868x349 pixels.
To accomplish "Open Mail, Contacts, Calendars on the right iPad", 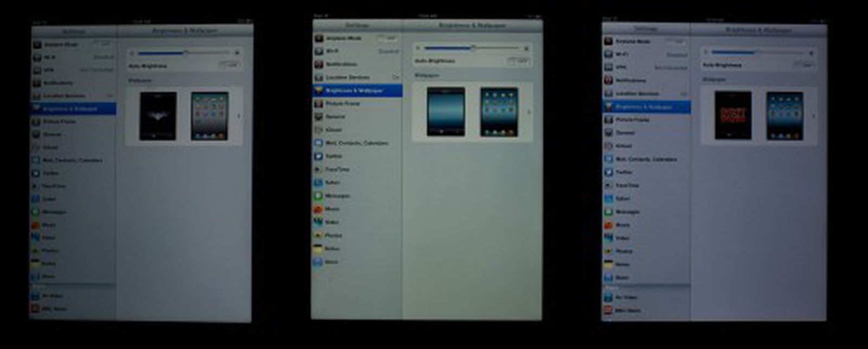I will [646, 160].
